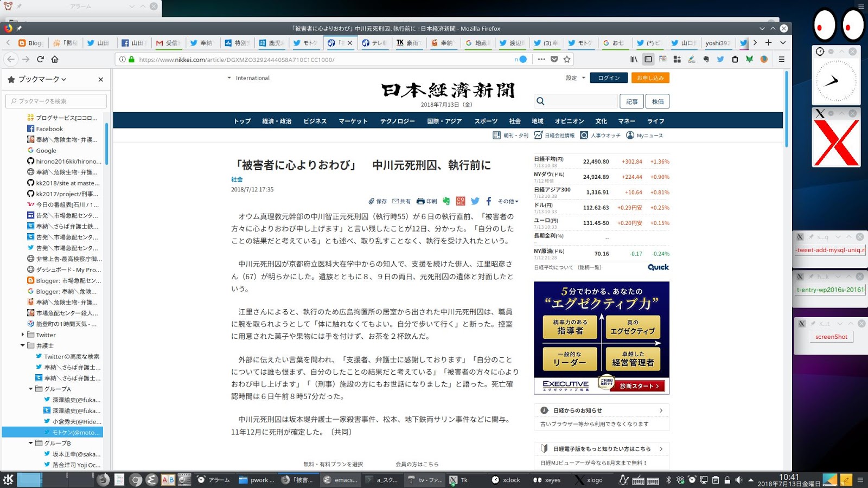This screenshot has height=488, width=868.
Task: Share the article on Twitter
Action: click(475, 201)
